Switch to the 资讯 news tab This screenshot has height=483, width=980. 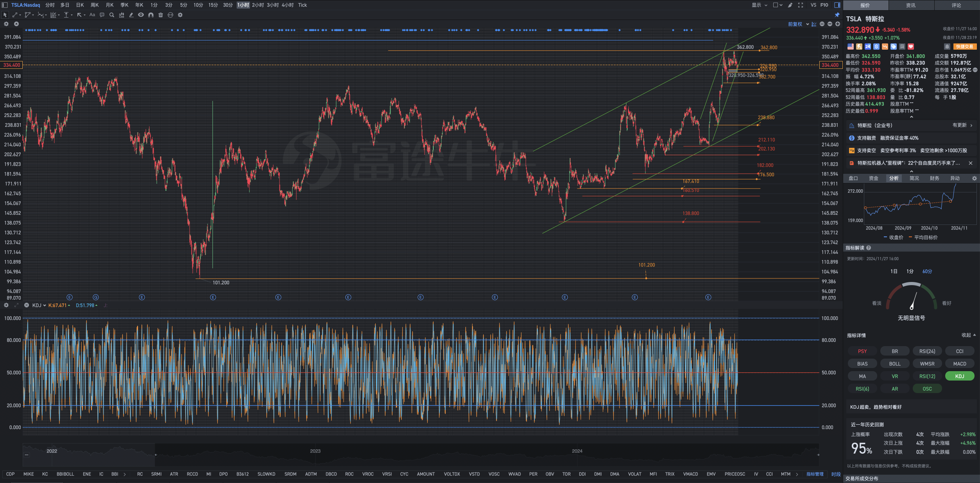point(911,5)
